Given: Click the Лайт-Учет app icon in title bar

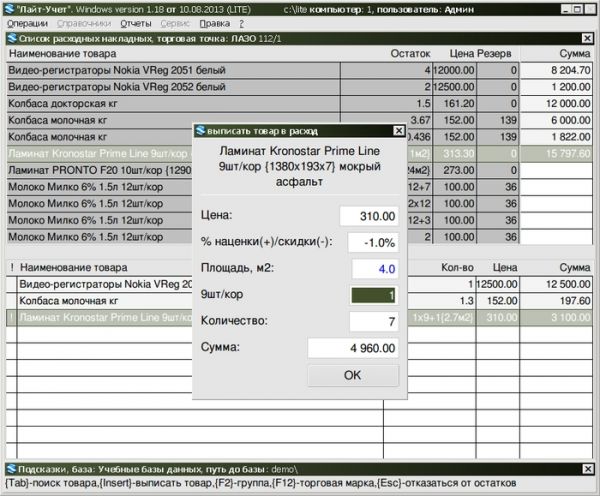Looking at the screenshot, I should 8,8.
